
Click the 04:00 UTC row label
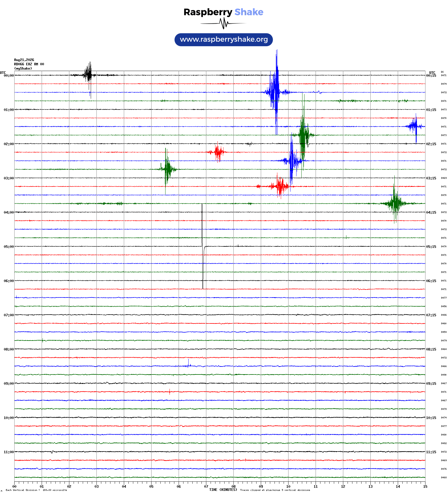pos(9,212)
